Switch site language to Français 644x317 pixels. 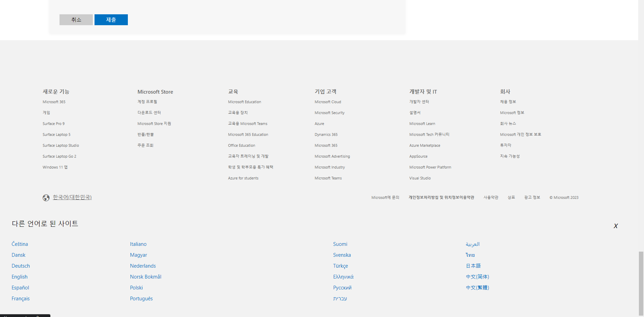click(x=20, y=299)
